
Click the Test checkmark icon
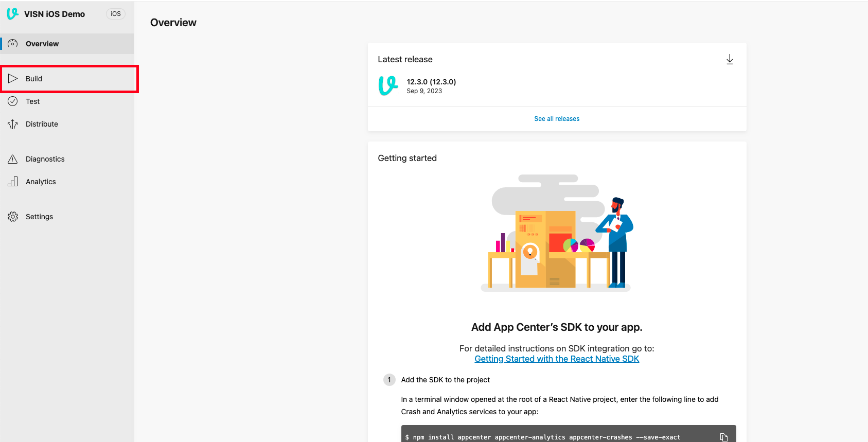coord(13,101)
